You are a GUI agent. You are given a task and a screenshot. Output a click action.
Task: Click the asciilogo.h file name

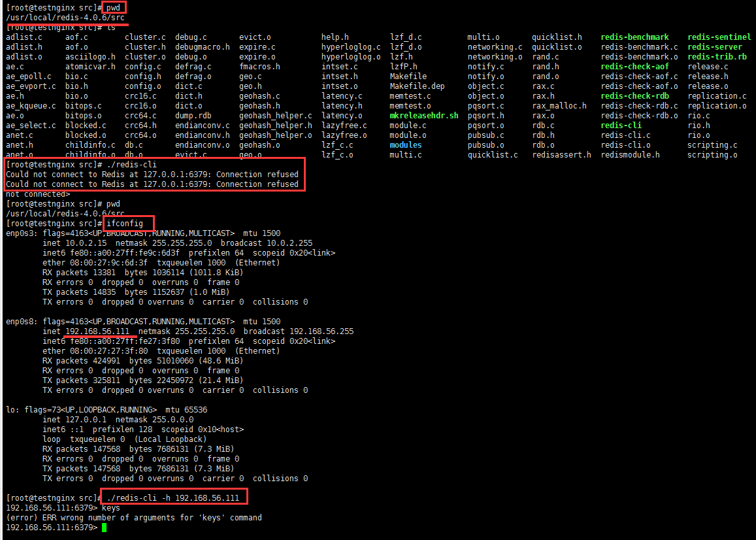(90, 56)
